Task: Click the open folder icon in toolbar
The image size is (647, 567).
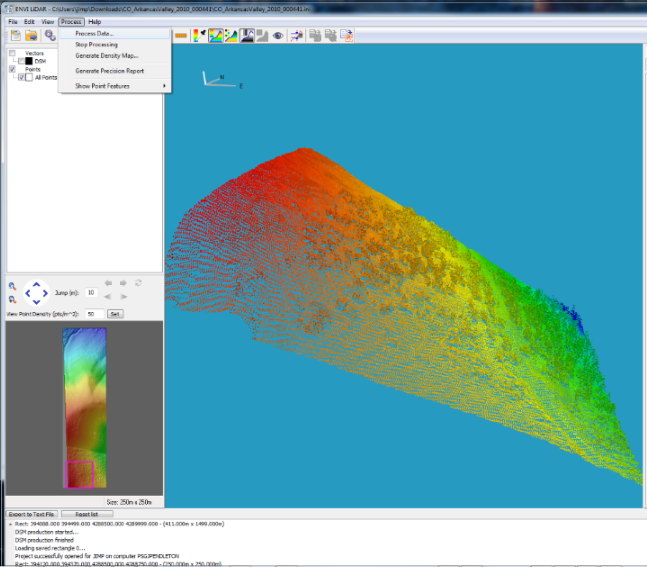Action: pos(31,36)
